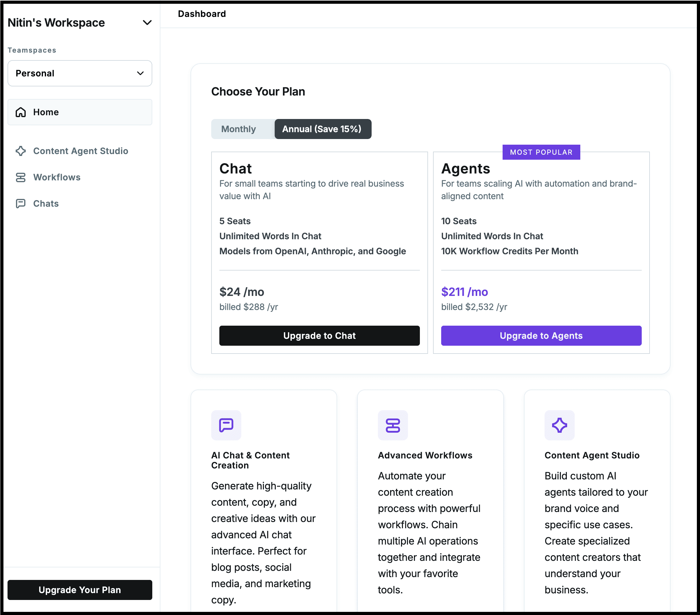Image resolution: width=700 pixels, height=615 pixels.
Task: Click the Workflows icon in the sidebar
Action: point(21,177)
